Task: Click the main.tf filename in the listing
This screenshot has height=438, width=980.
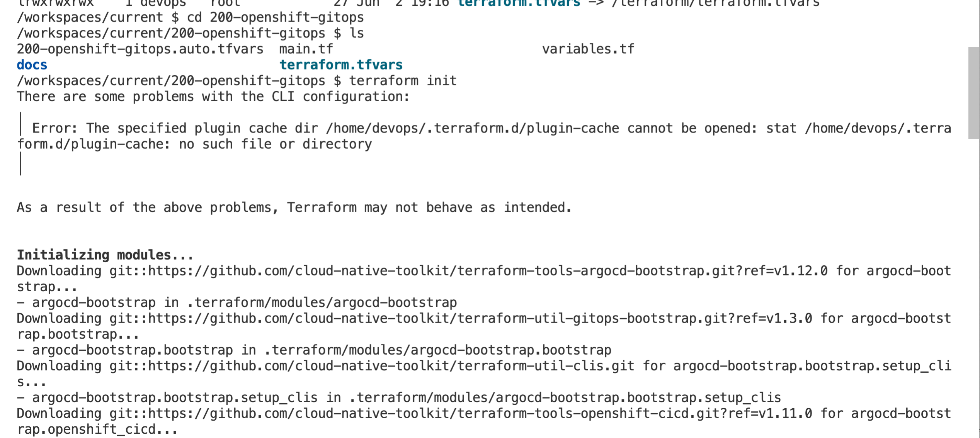Action: tap(305, 49)
